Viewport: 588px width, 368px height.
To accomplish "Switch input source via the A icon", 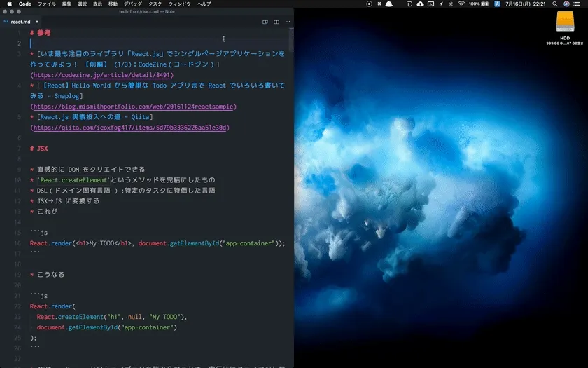I will (x=497, y=4).
